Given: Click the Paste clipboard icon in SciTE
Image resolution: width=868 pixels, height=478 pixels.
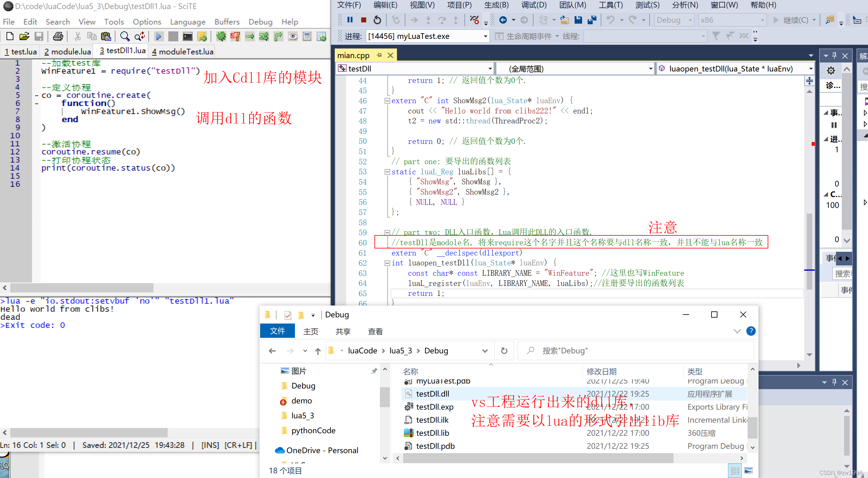Looking at the screenshot, I should pos(106,36).
